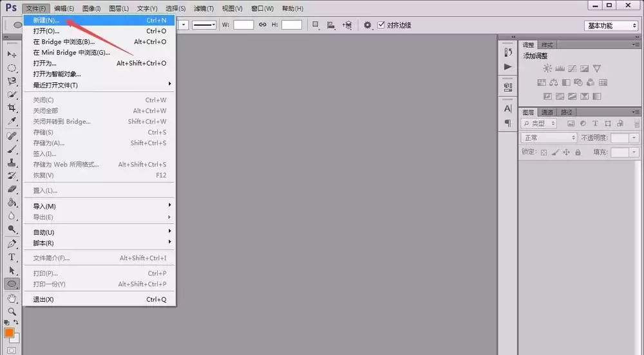The image size is (644, 355).
Task: Select the Eraser tool
Action: (x=12, y=189)
